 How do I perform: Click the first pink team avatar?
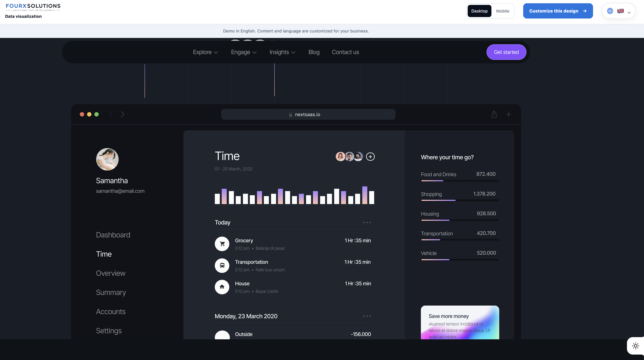pyautogui.click(x=340, y=156)
